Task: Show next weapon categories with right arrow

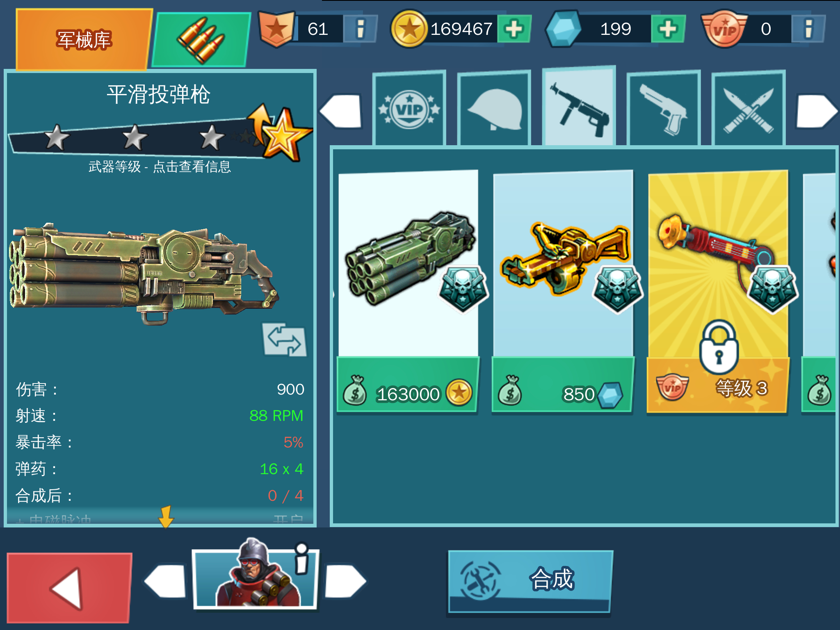Action: [817, 111]
